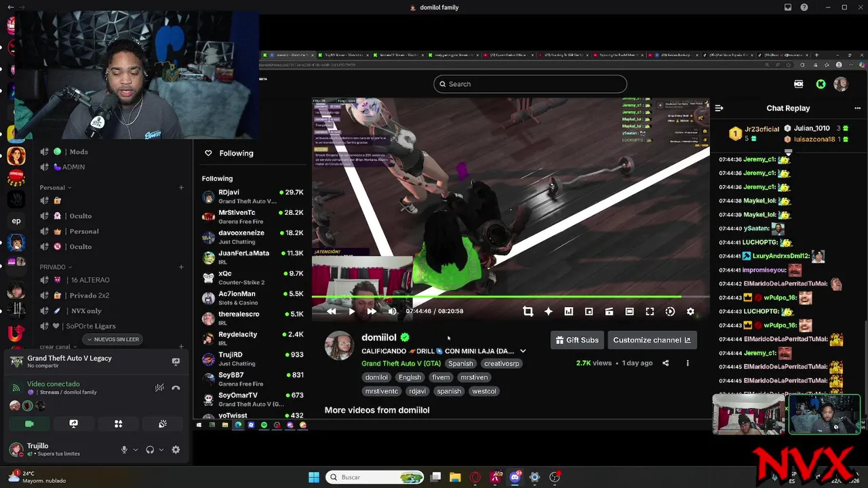Open xQc channel in the Following list
The height and width of the screenshot is (488, 868).
(x=252, y=278)
